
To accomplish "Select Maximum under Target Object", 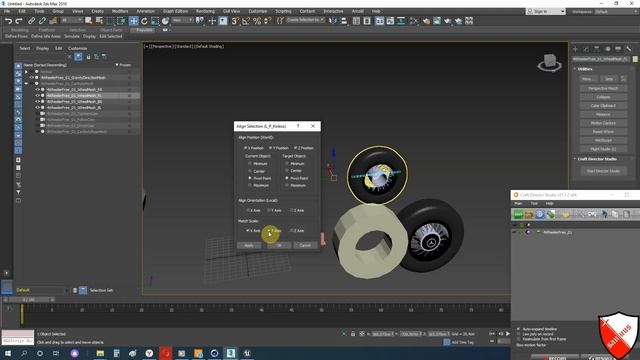I will 287,185.
